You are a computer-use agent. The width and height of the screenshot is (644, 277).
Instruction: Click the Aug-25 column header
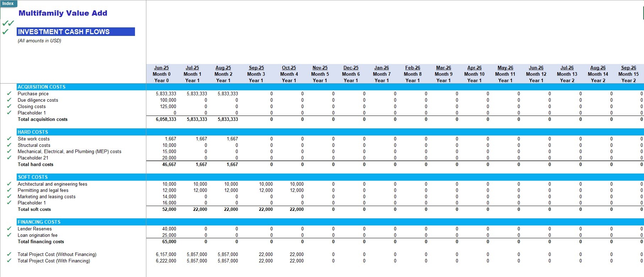(x=223, y=68)
